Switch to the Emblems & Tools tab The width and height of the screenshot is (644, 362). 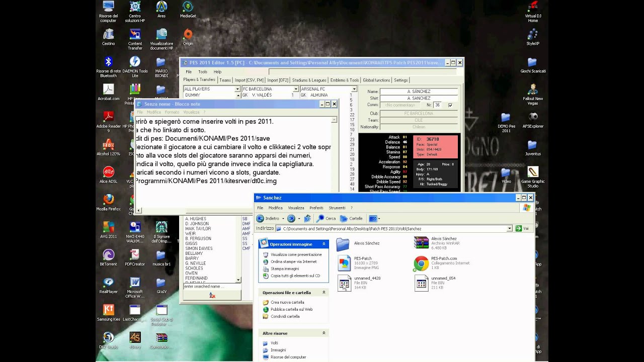[345, 80]
